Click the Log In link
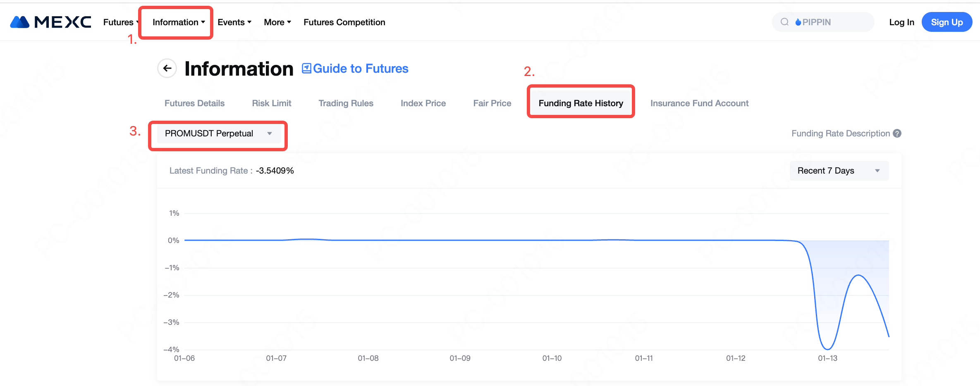The width and height of the screenshot is (980, 386). pos(901,22)
